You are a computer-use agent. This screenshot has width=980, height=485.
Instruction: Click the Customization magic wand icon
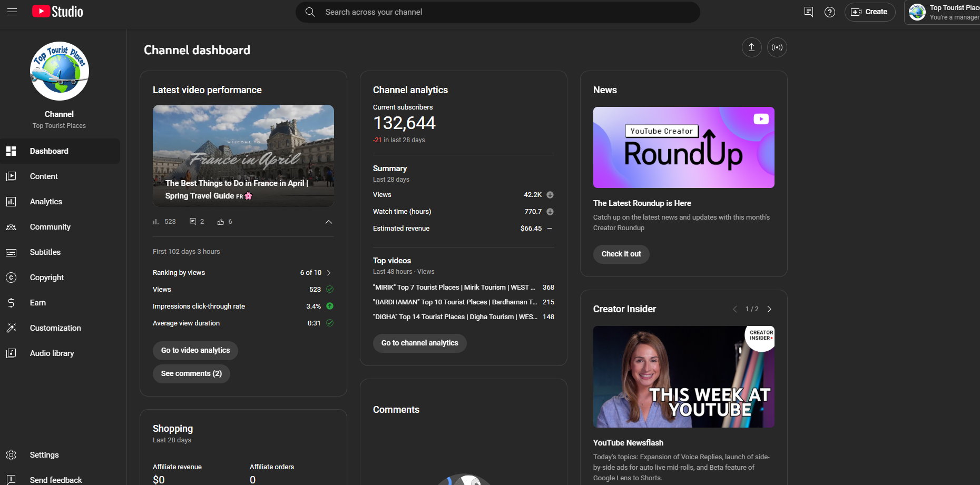11,328
